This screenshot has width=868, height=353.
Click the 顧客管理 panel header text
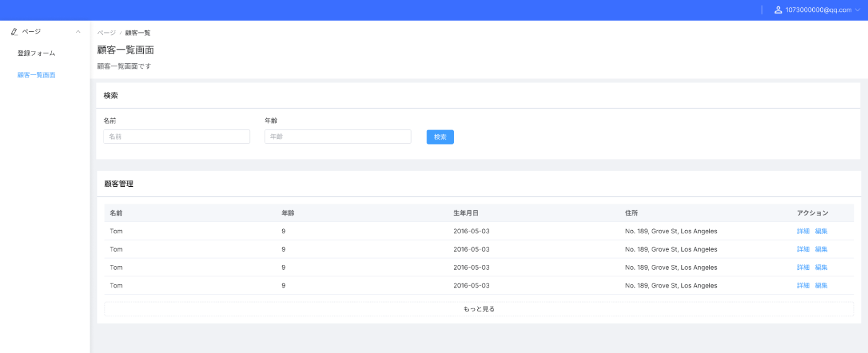118,184
